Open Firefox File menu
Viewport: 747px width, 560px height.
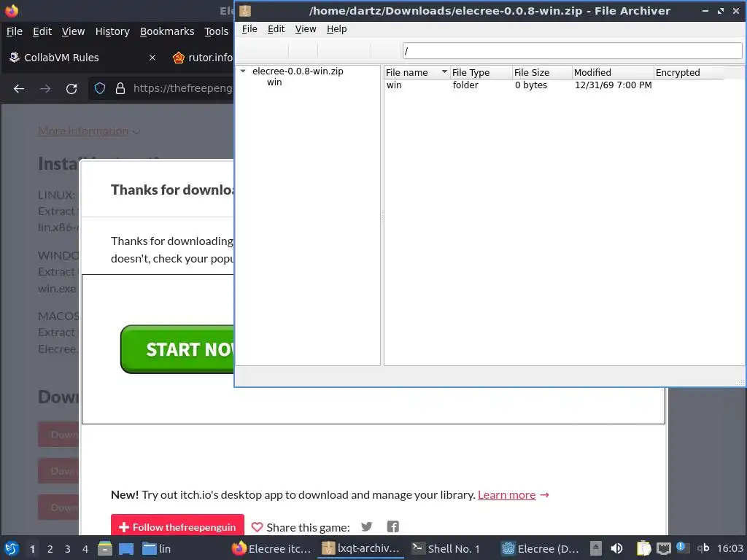coord(15,31)
